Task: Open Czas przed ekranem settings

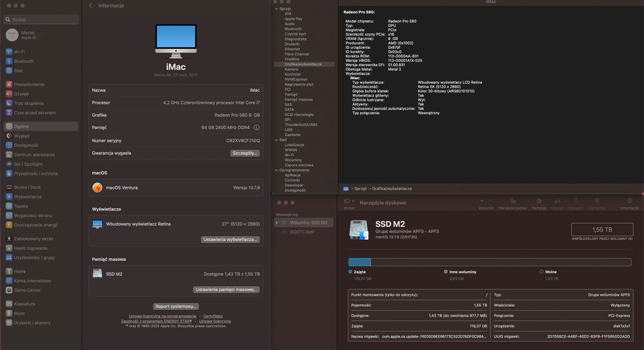Action: point(35,113)
